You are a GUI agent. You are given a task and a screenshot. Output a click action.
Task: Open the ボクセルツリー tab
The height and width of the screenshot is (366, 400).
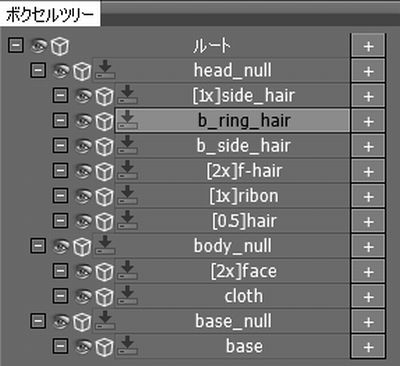[x=50, y=14]
